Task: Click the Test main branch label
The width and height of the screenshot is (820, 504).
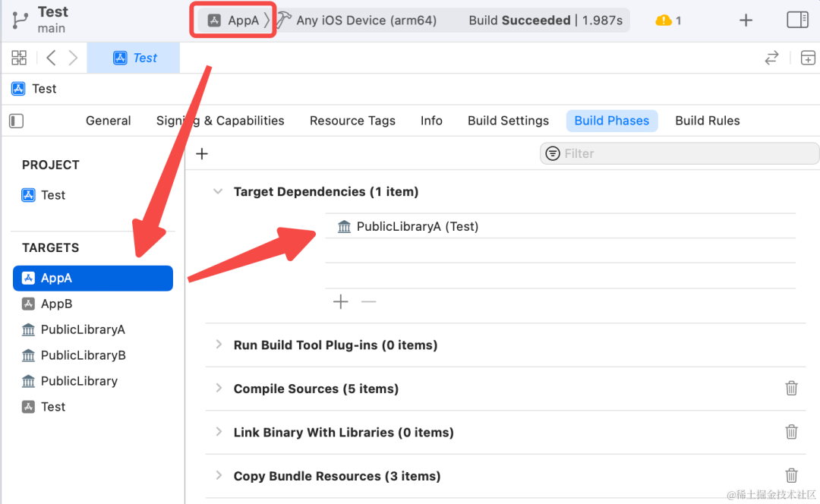Action: click(x=52, y=20)
